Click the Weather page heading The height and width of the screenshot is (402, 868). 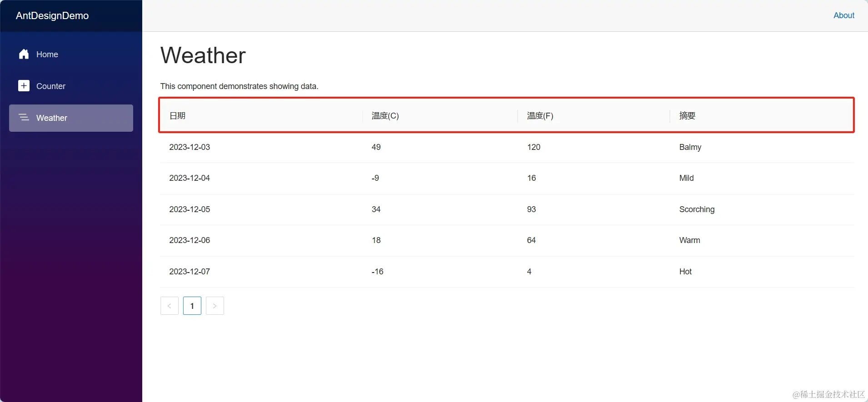coord(203,55)
